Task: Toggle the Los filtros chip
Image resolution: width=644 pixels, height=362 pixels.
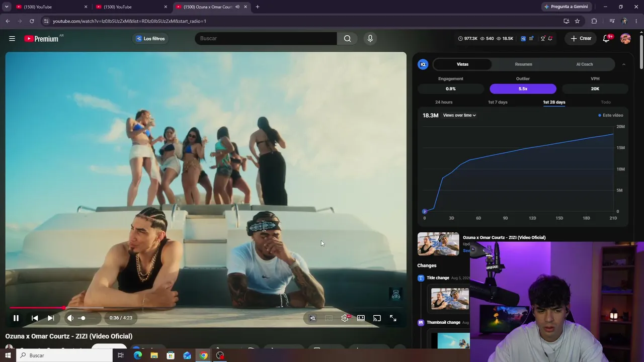Action: (x=150, y=39)
